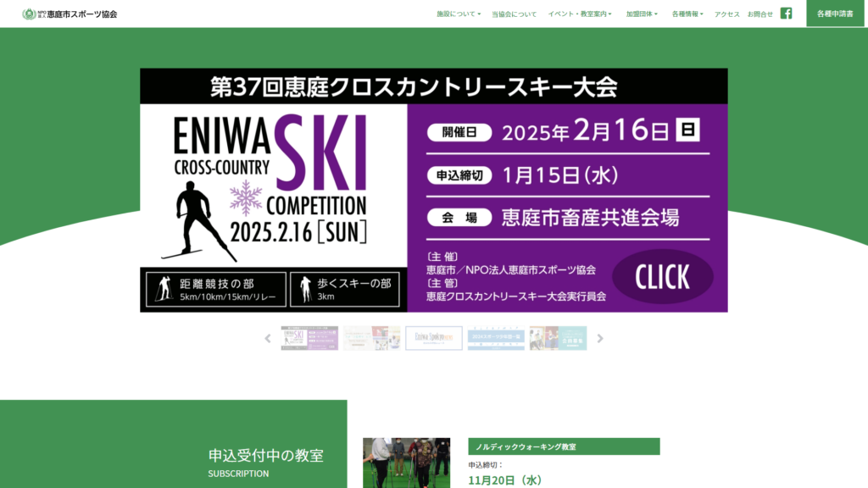
Task: Go to next carousel slide arrow
Action: point(600,339)
